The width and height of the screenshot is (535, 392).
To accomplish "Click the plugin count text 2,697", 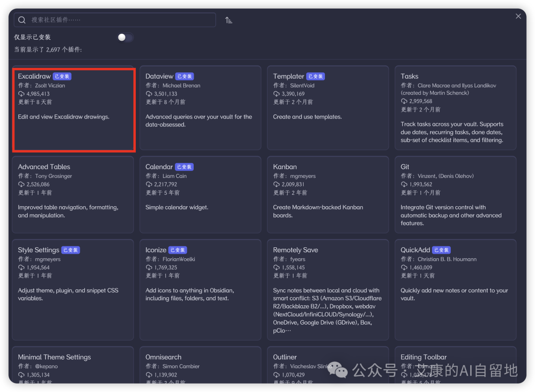I will [x=53, y=50].
